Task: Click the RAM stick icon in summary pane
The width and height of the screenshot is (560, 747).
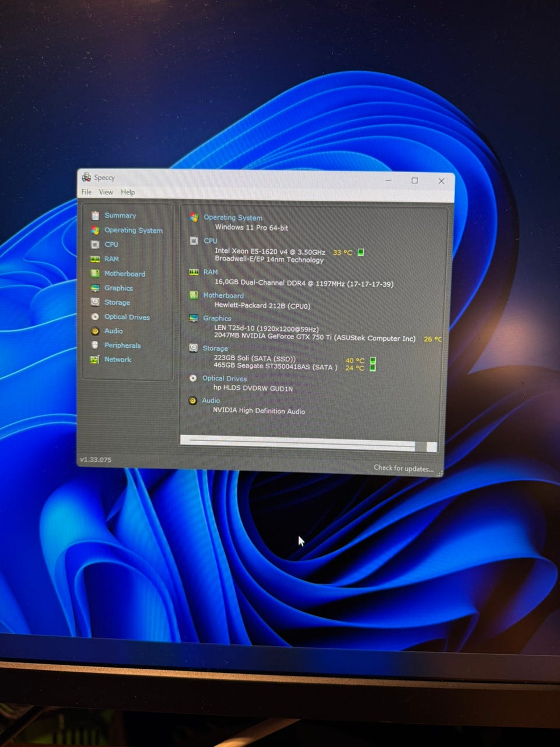Action: 194,272
